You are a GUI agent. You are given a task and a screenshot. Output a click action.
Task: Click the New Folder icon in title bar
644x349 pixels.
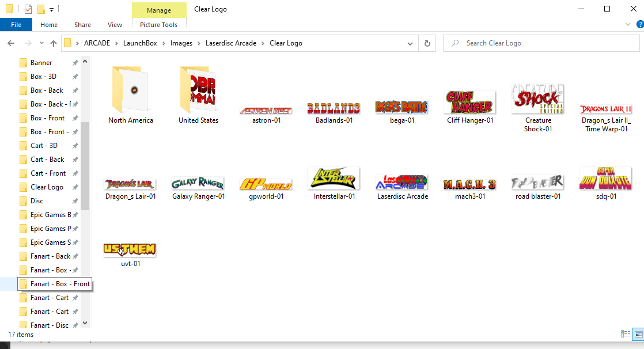(x=41, y=9)
